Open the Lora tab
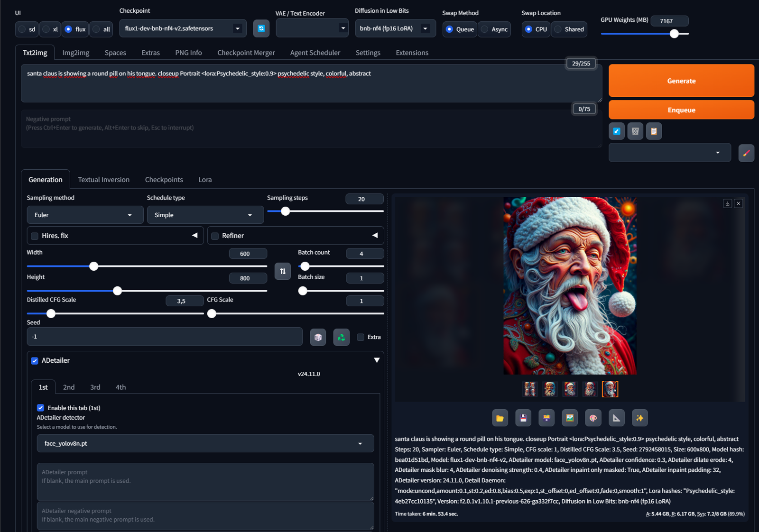Viewport: 759px width, 532px height. click(205, 180)
